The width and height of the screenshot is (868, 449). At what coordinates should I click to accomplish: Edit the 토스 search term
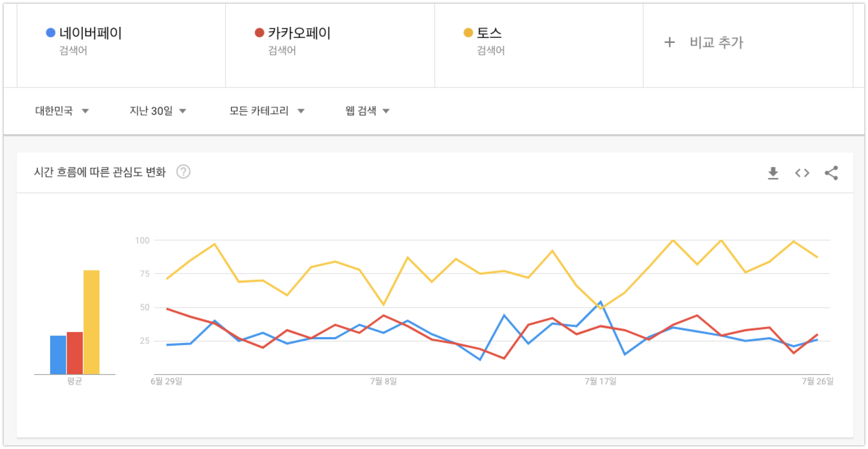coord(489,33)
